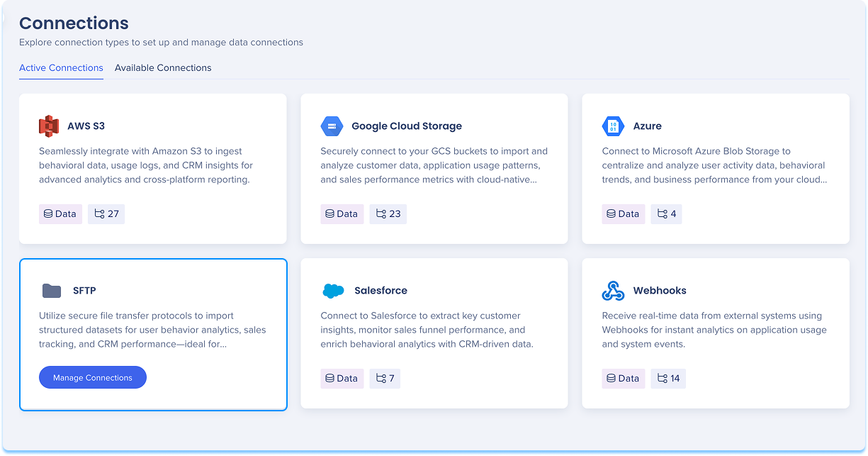Viewport: 868px width, 456px height.
Task: Click the 27 connections badge on AWS S3
Action: coord(106,214)
